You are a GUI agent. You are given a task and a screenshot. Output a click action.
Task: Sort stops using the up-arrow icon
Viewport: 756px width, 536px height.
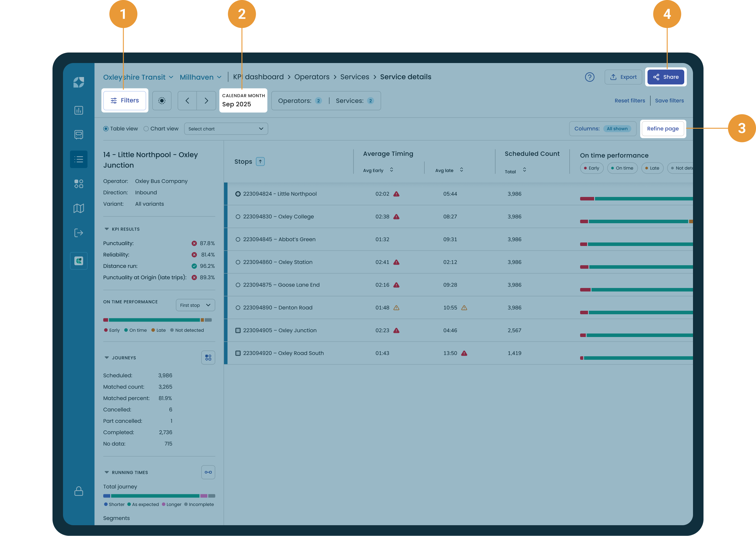(260, 161)
